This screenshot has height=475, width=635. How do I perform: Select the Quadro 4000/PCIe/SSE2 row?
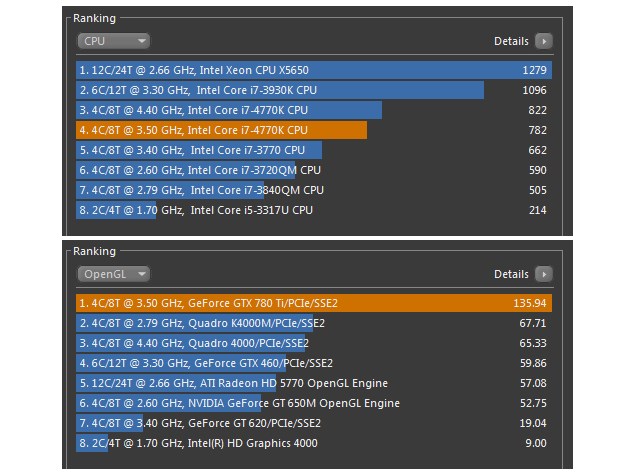[x=314, y=343]
